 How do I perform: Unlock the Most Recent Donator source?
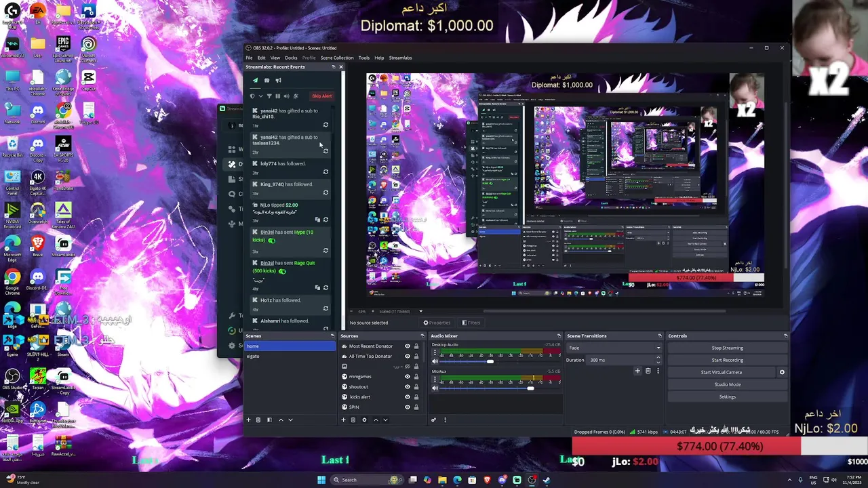point(416,346)
